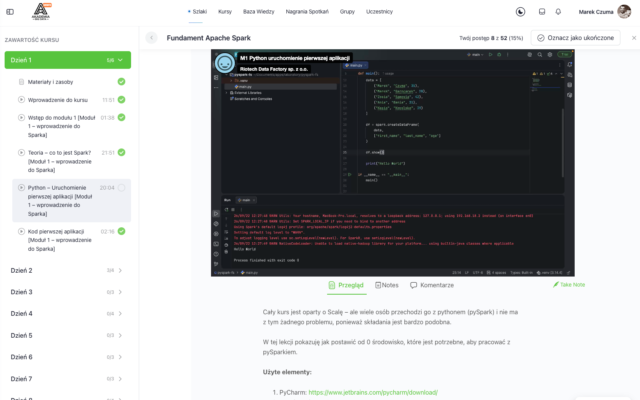640x400 pixels.
Task: Switch to the Notes tab
Action: click(x=387, y=285)
